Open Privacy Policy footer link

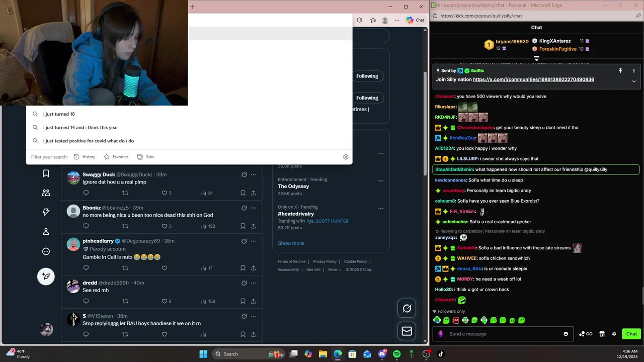click(x=325, y=261)
